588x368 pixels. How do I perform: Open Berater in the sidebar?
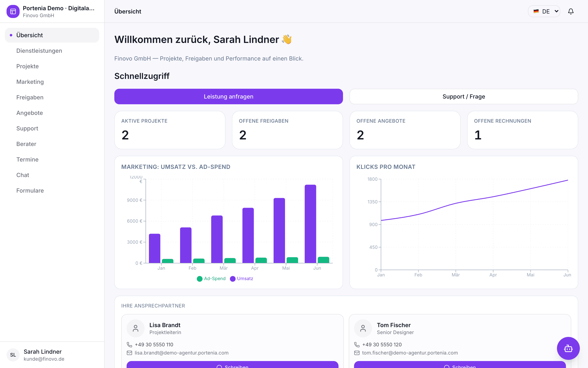click(52, 144)
